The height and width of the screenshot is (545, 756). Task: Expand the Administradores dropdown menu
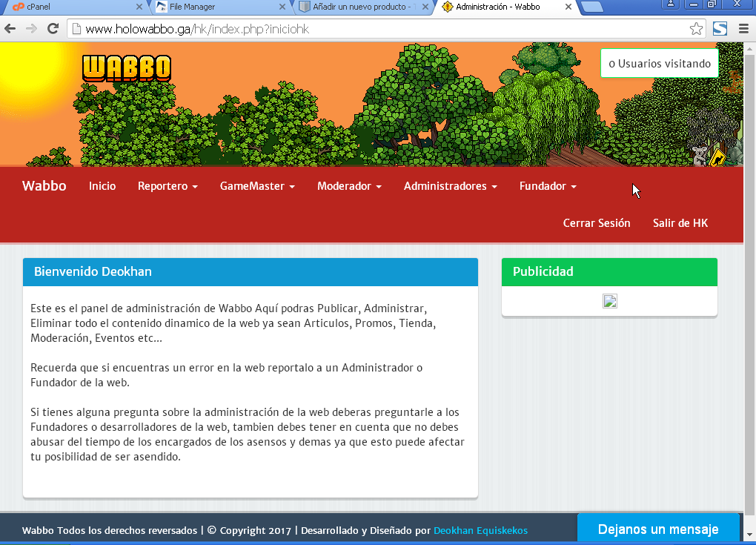451,186
